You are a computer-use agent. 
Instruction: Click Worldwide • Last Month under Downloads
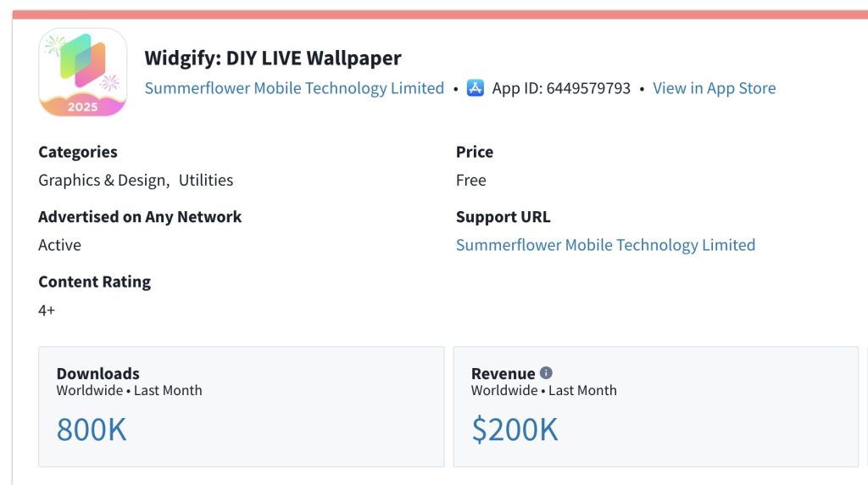click(129, 391)
